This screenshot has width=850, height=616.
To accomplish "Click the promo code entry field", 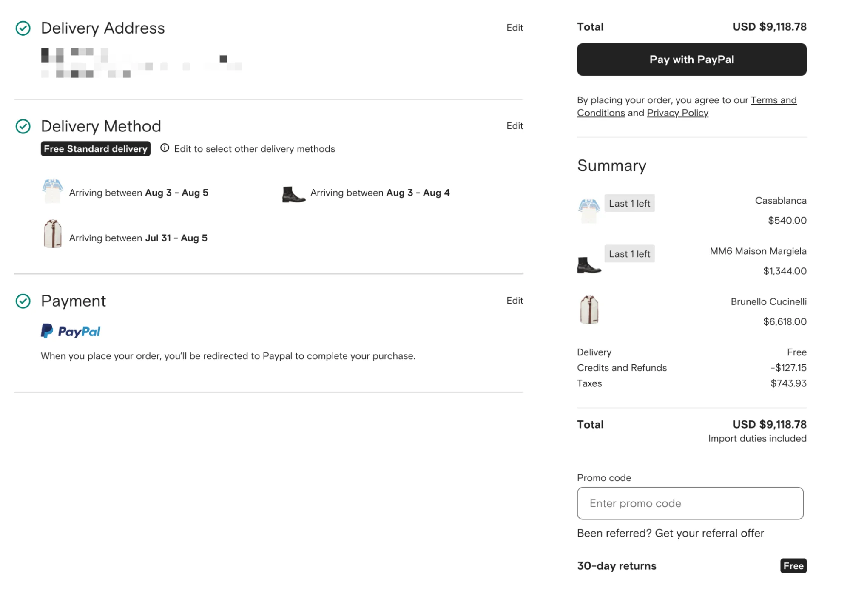I will 690,503.
